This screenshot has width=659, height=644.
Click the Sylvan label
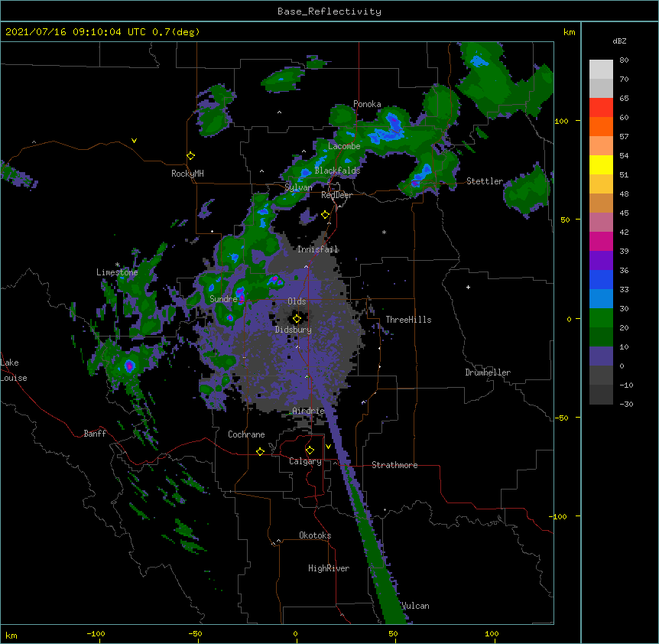click(298, 187)
